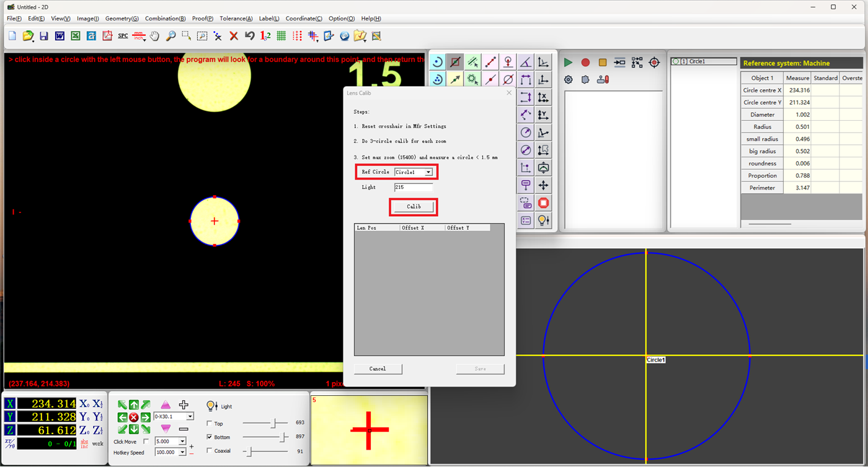Toggle the Click Move checkbox
The height and width of the screenshot is (467, 868).
pos(146,442)
